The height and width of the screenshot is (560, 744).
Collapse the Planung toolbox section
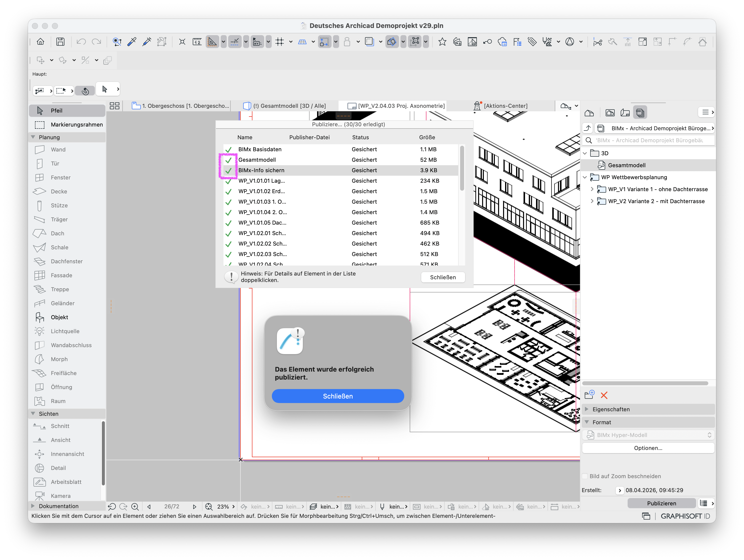click(33, 137)
